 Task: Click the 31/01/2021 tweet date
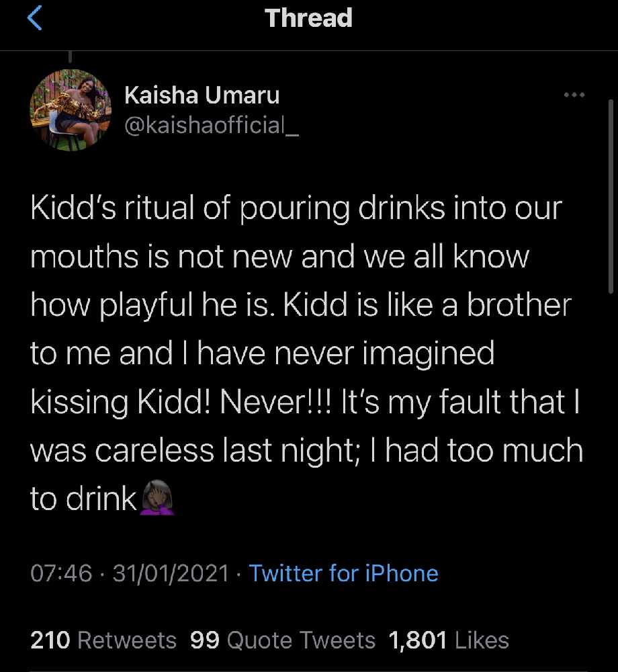click(x=171, y=573)
